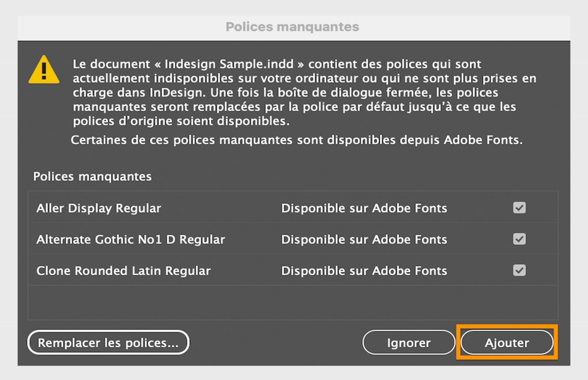Click Disponible sur Adobe Fonts for Alternate Gothic
Image resolution: width=588 pixels, height=380 pixels.
[364, 239]
